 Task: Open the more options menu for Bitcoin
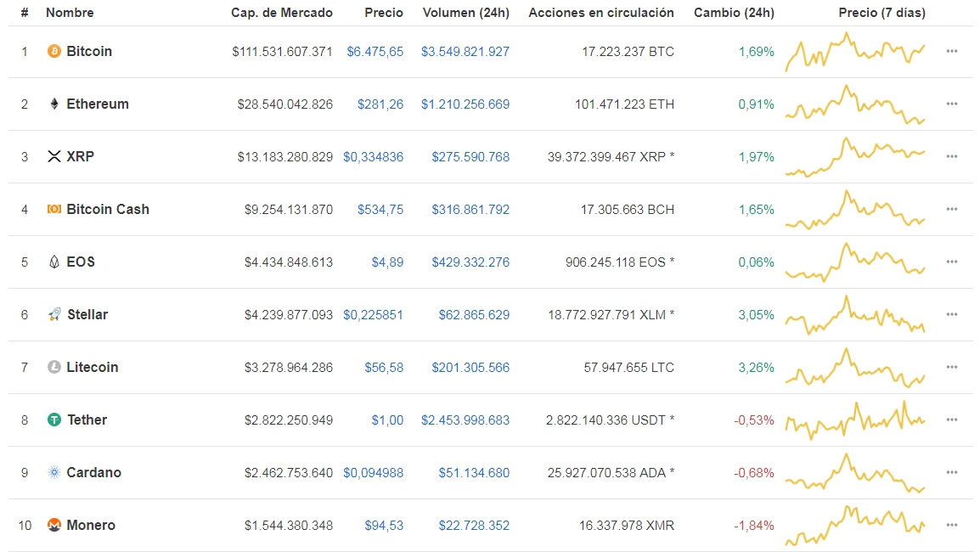coord(952,51)
